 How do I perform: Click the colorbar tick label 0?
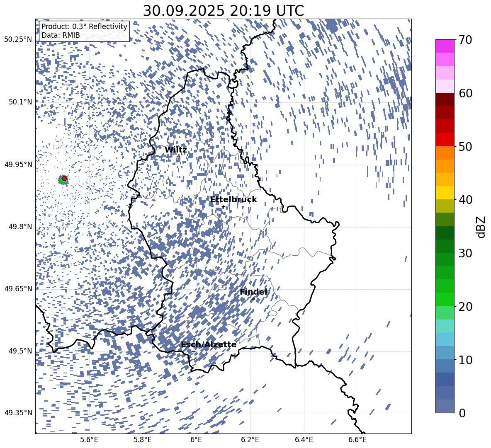(x=462, y=413)
